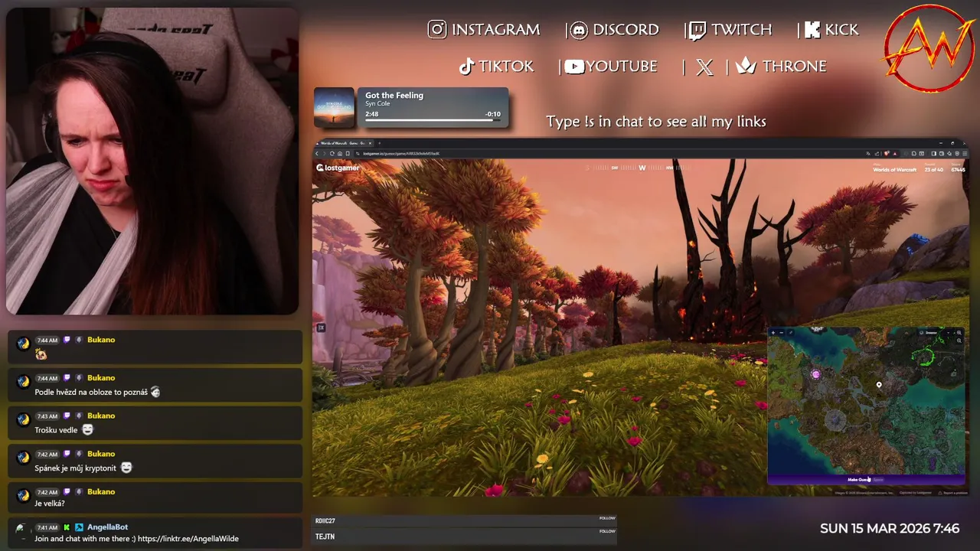Click the SUN 15 MAR 2026 7:46 date text
Viewport: 980px width, 551px height.
pyautogui.click(x=890, y=529)
